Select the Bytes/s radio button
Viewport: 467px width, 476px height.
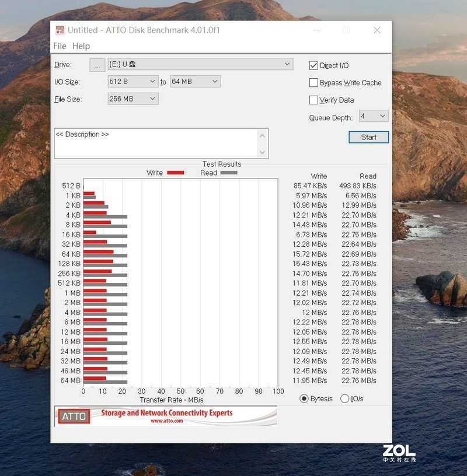[304, 398]
